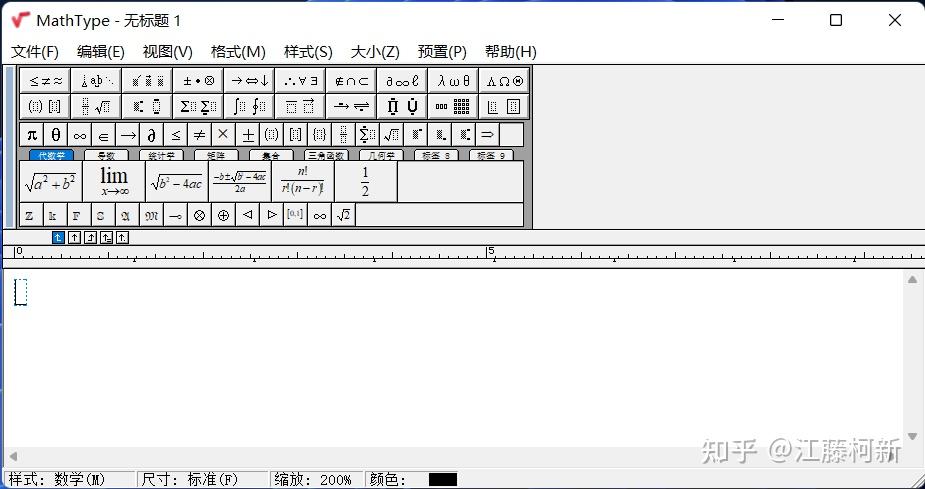
Task: Insert the ∂ partial derivative symbol
Action: tap(152, 134)
